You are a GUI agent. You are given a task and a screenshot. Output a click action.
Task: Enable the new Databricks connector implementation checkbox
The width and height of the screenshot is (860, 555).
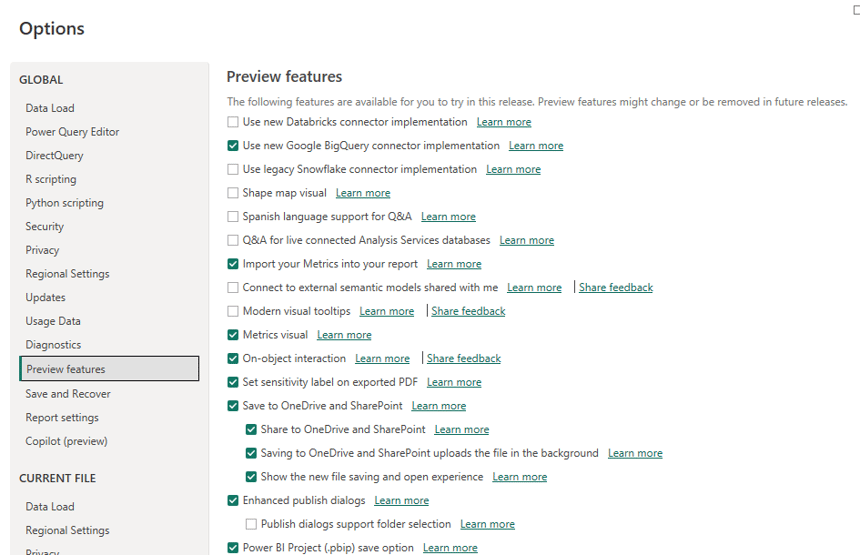(233, 122)
